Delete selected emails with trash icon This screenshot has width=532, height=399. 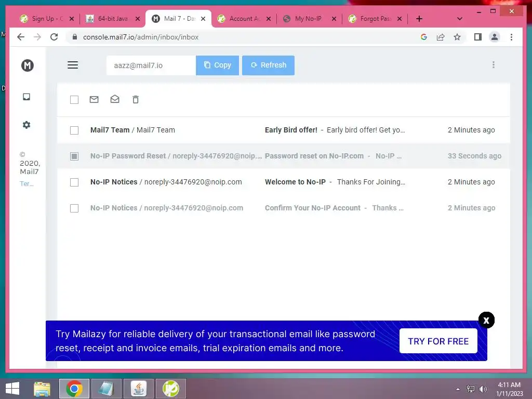136,99
